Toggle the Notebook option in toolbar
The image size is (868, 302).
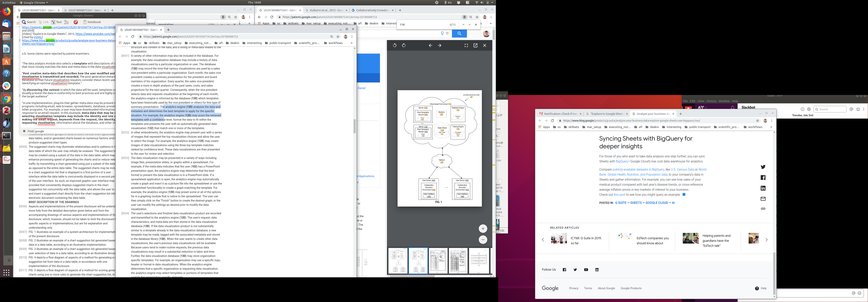tap(92, 22)
